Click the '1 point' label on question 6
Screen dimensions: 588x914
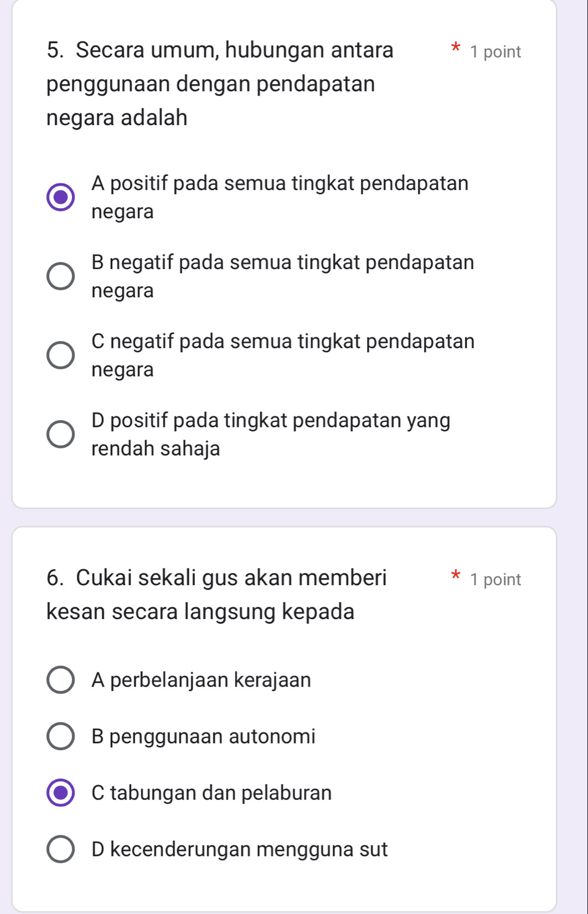point(495,580)
